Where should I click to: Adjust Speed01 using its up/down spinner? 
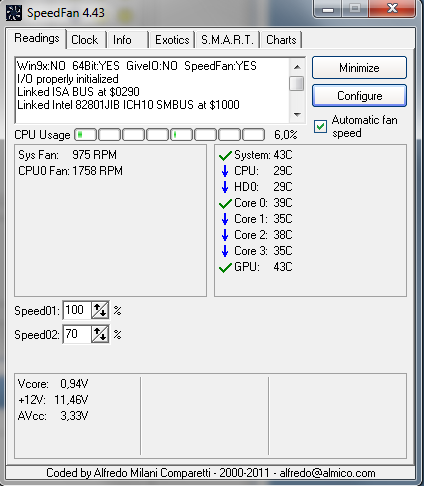(100, 310)
